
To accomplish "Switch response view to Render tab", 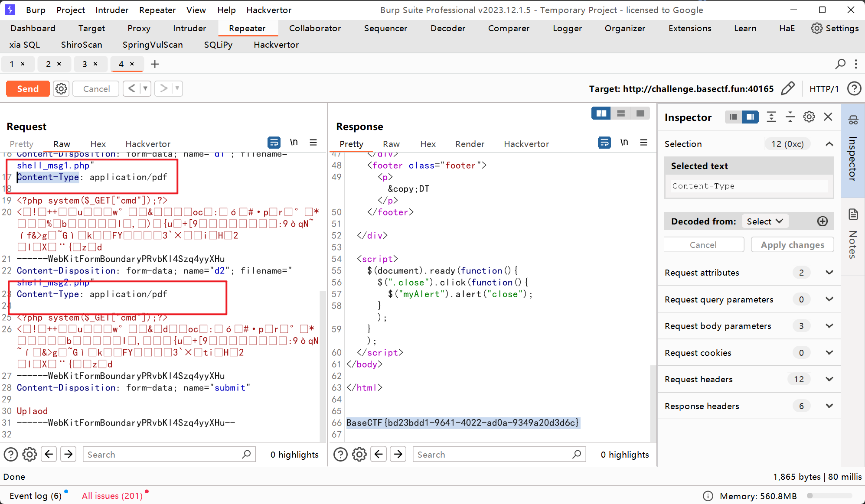I will (x=470, y=144).
